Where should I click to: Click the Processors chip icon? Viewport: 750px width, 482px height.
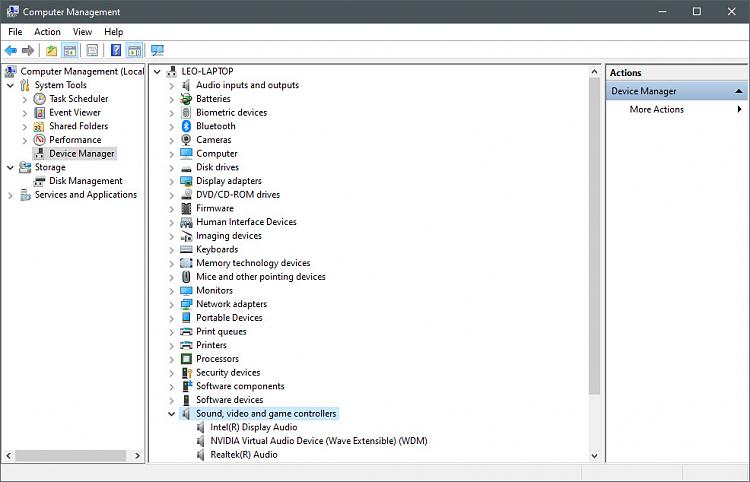tap(186, 359)
